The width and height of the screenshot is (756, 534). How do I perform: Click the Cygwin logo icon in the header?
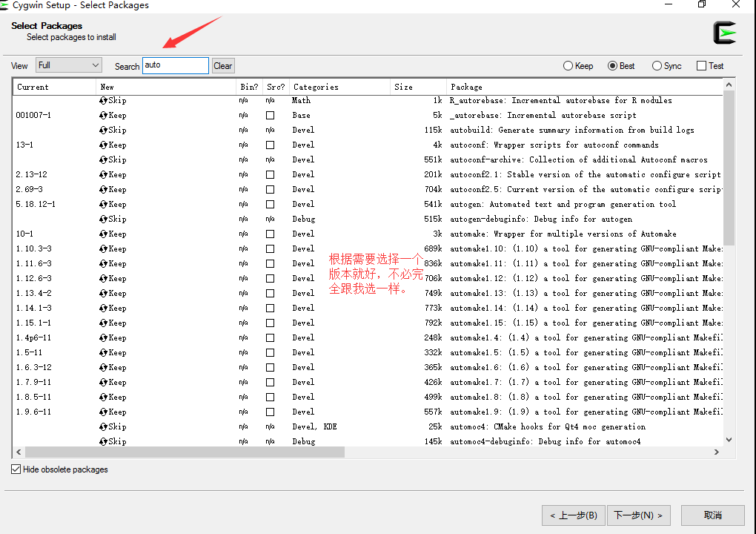click(x=725, y=33)
